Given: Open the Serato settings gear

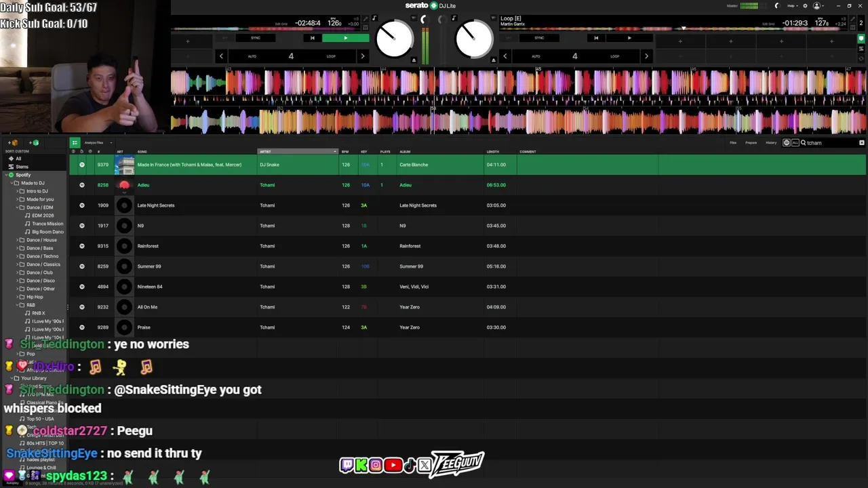Looking at the screenshot, I should pyautogui.click(x=805, y=5).
